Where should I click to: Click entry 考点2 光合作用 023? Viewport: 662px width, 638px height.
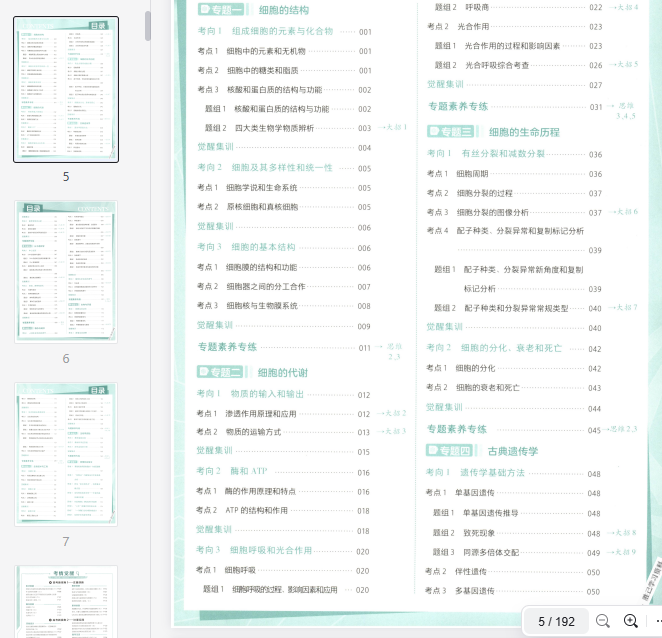coord(515,27)
